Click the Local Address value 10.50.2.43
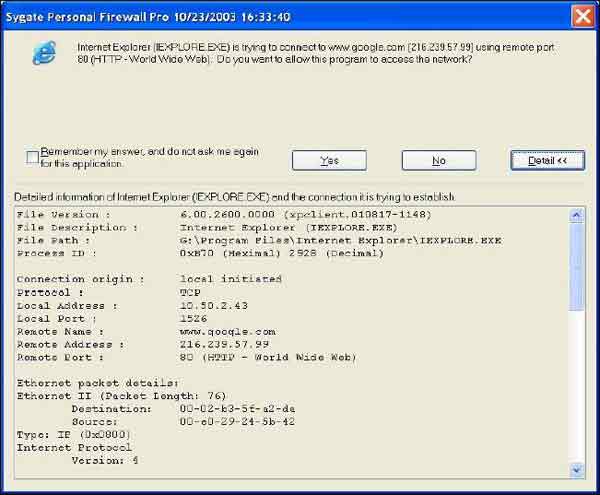This screenshot has height=495, width=600. (x=214, y=306)
